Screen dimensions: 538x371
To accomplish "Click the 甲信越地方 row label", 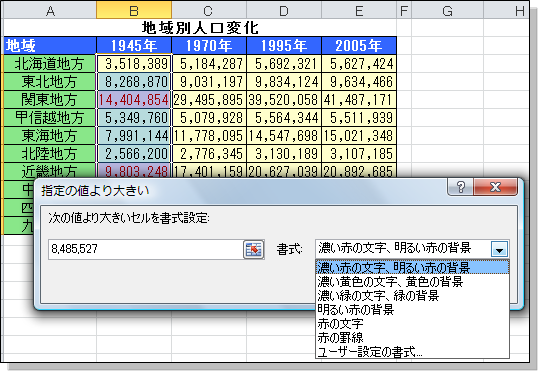I will point(50,118).
